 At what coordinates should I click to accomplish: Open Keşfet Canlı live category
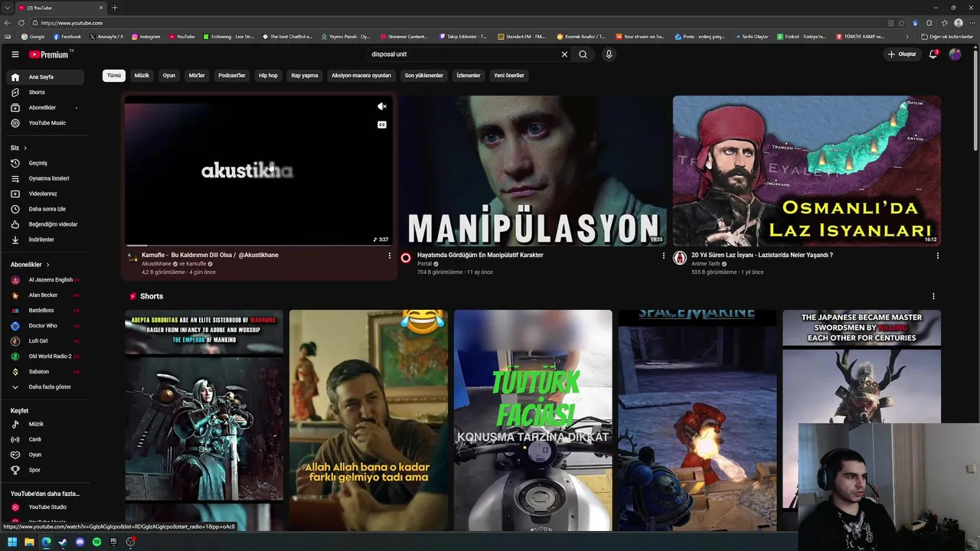coord(45,439)
